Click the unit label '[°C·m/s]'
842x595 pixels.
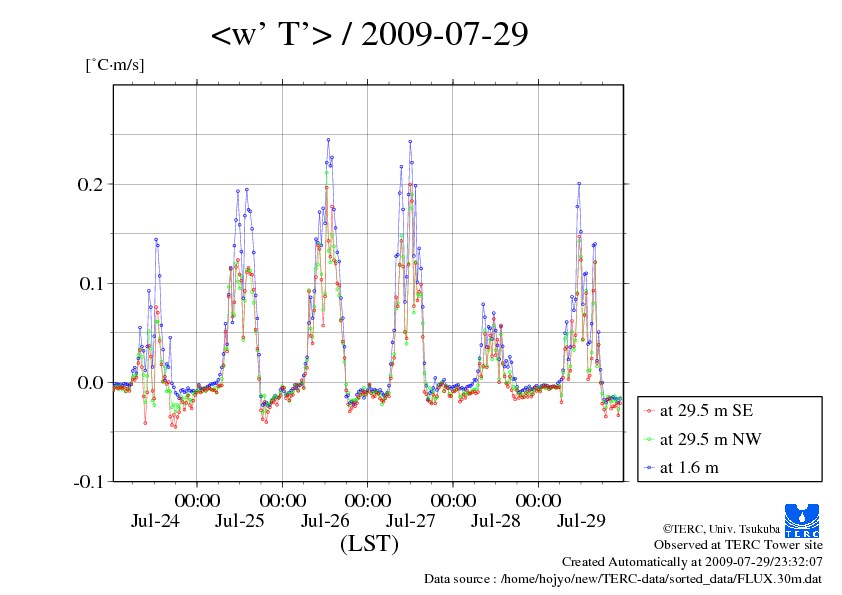115,65
